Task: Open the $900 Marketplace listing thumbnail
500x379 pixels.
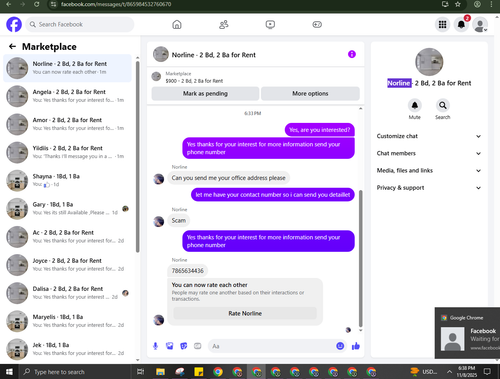Action: click(156, 77)
